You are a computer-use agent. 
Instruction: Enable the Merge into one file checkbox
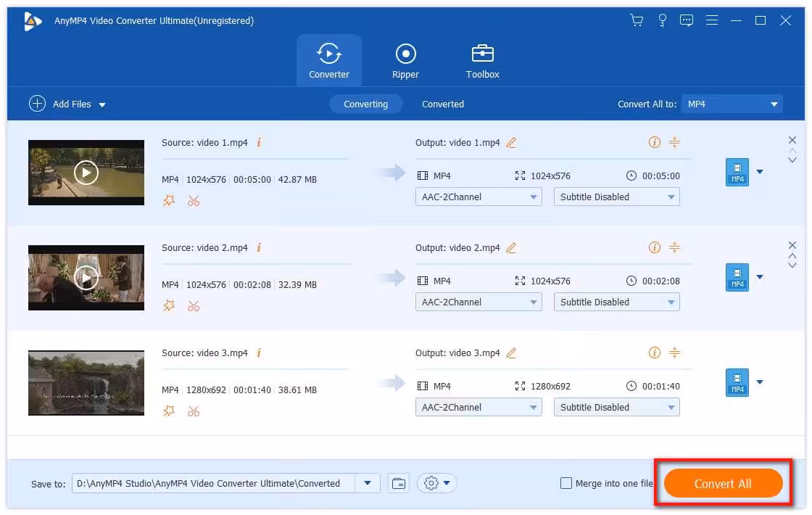[566, 483]
